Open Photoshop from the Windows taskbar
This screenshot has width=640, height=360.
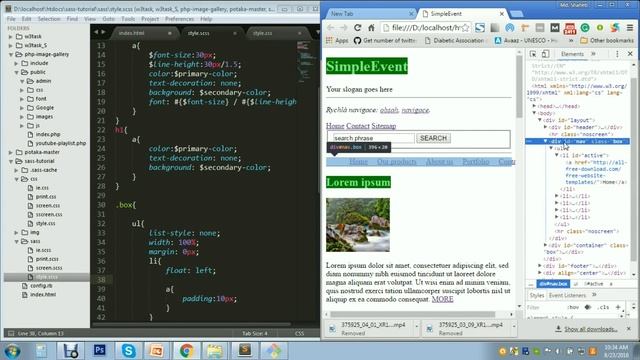[100, 351]
